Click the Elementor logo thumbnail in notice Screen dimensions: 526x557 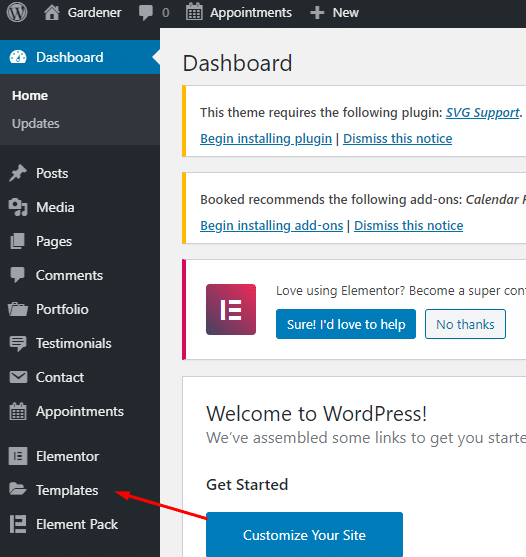point(231,309)
